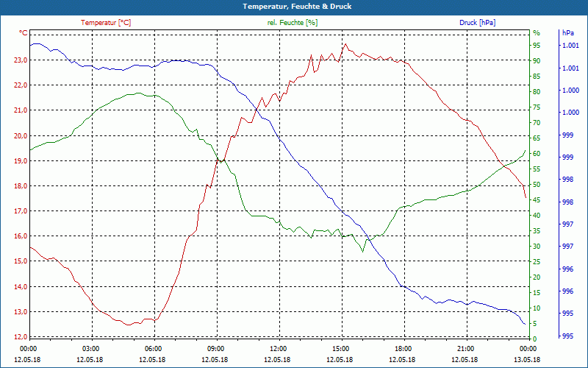Click '90' on the green humidity axis

537,61
